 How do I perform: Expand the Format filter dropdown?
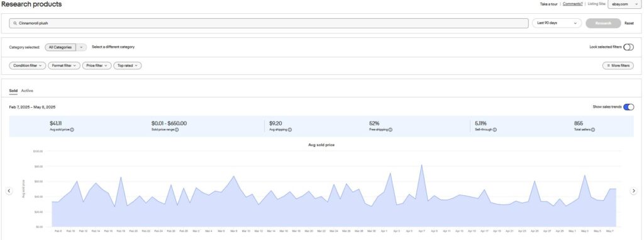(64, 66)
